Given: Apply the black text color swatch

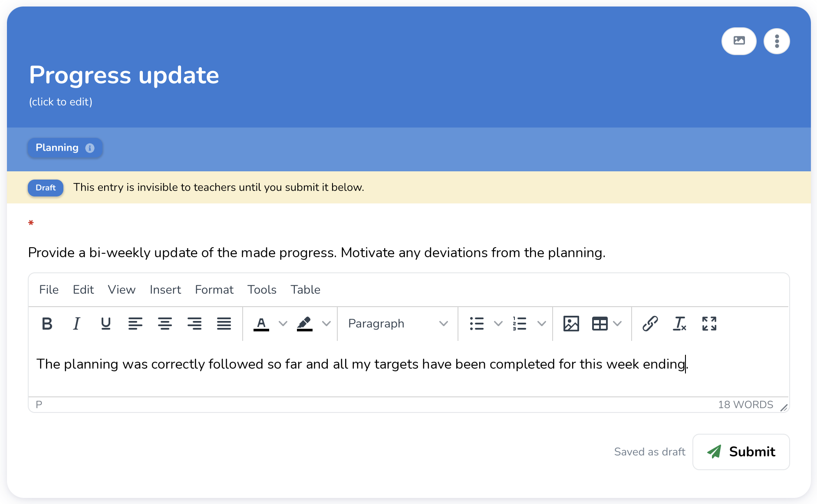Looking at the screenshot, I should click(261, 324).
